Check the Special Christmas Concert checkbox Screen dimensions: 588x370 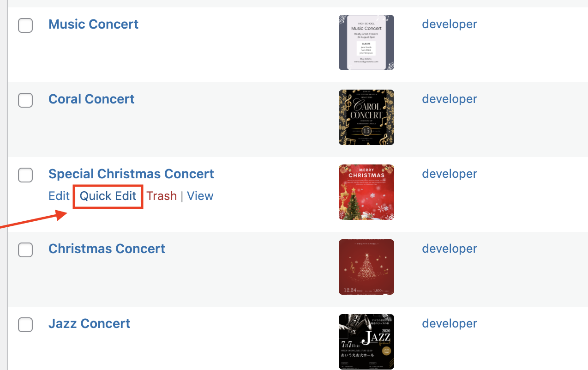(x=25, y=175)
